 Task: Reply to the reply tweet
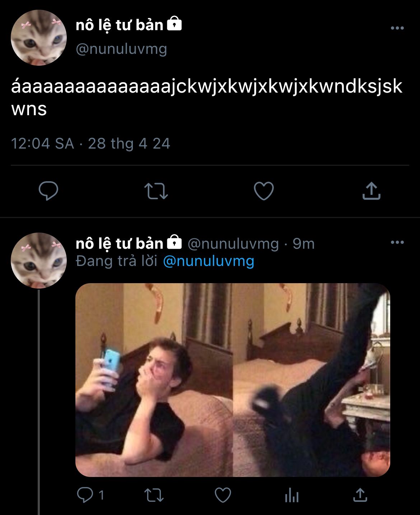tap(85, 495)
